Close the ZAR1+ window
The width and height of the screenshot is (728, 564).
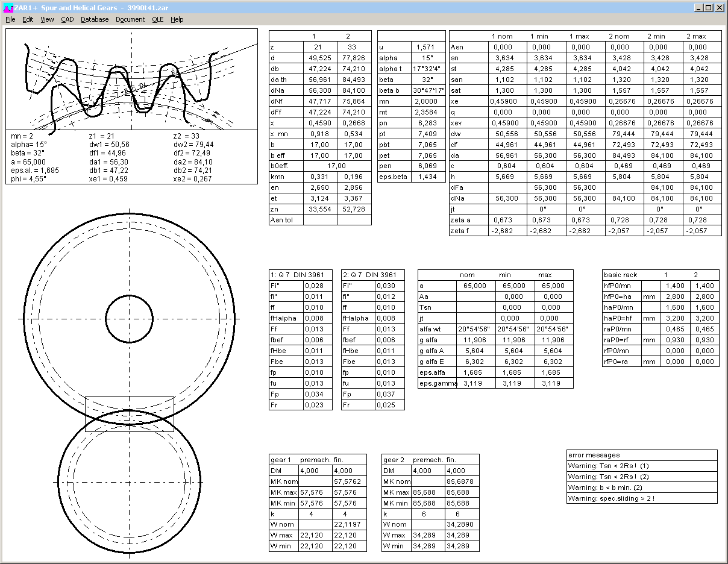[x=719, y=8]
